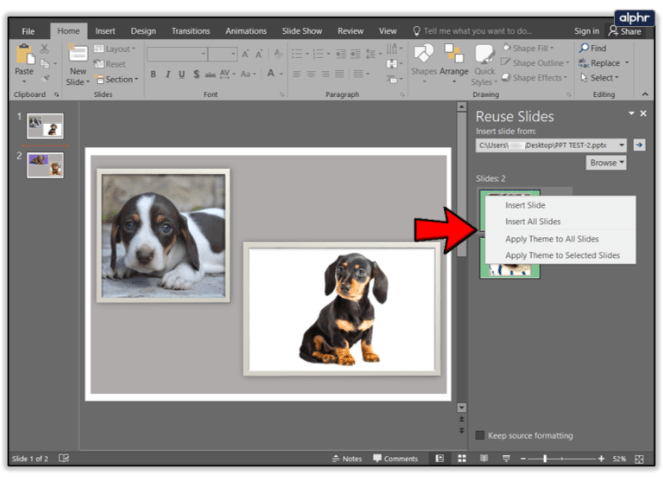The image size is (663, 481).
Task: Expand the Section dropdown in Slides group
Action: [x=119, y=79]
